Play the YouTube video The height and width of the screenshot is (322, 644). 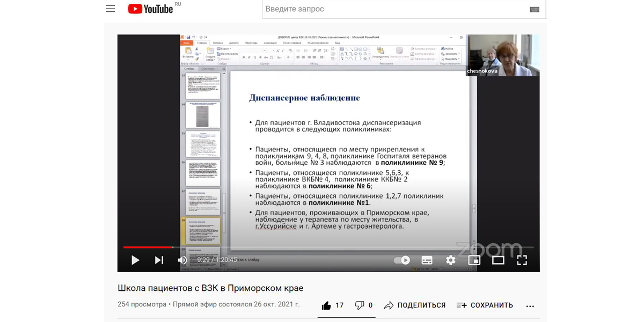pos(135,260)
